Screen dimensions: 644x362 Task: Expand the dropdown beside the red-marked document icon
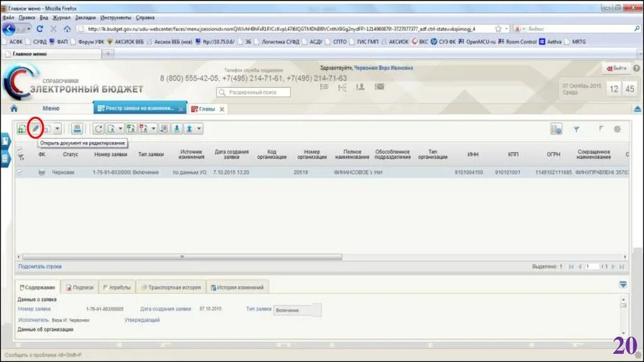coord(153,129)
